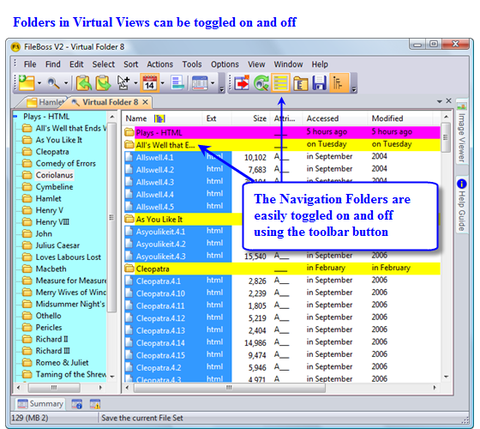Click the folder with E toolbar icon
The image size is (480, 429).
pyautogui.click(x=301, y=83)
